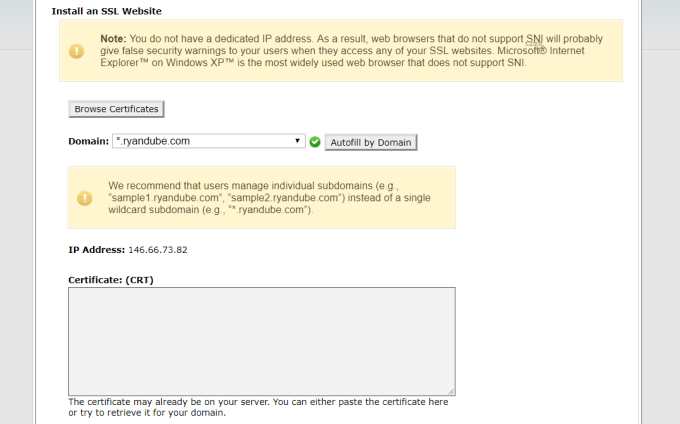680x424 pixels.
Task: Click inside the Certificate (CRT) text area
Action: coord(261,341)
